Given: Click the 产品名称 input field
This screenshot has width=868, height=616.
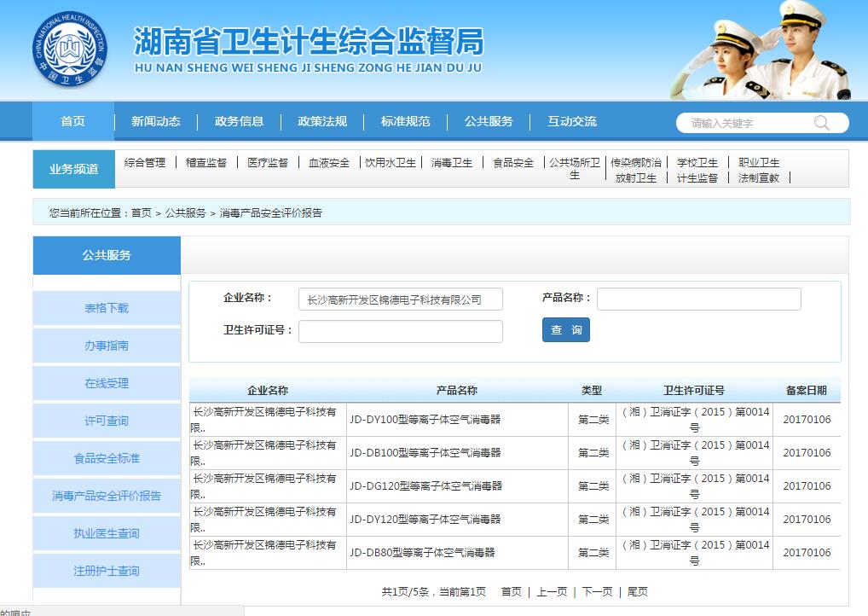Looking at the screenshot, I should (699, 299).
